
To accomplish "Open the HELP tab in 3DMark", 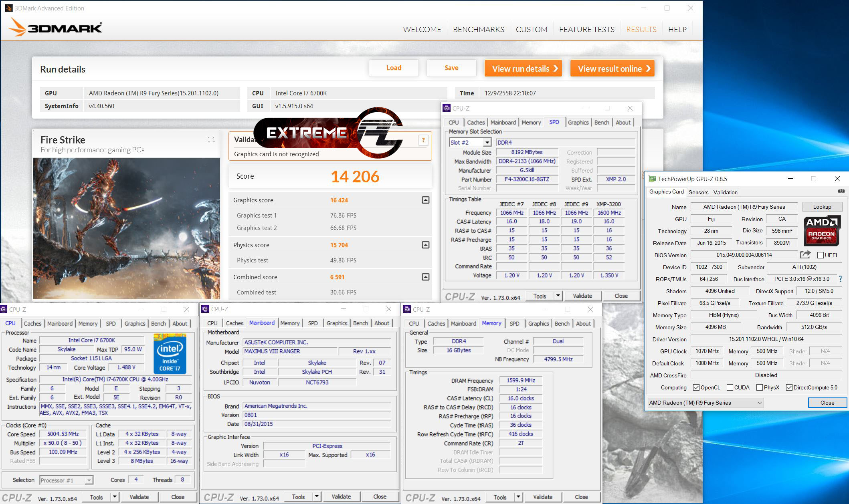I will click(677, 29).
